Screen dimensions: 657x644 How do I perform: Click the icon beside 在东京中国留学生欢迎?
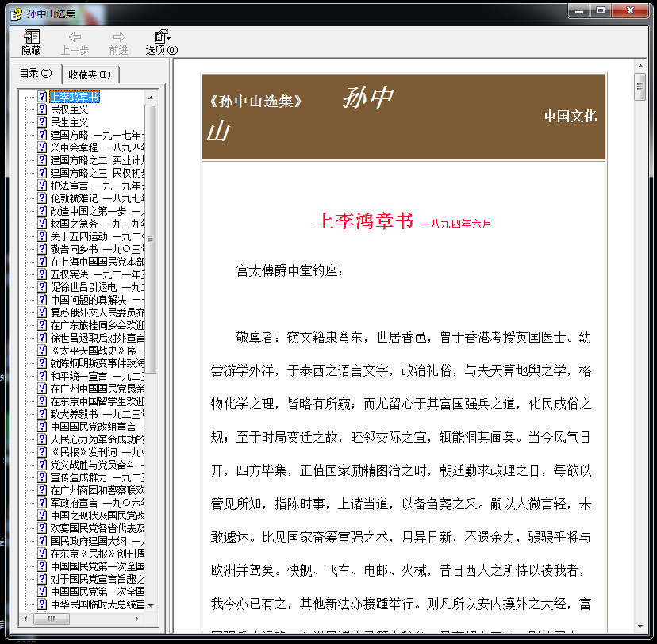pos(42,401)
